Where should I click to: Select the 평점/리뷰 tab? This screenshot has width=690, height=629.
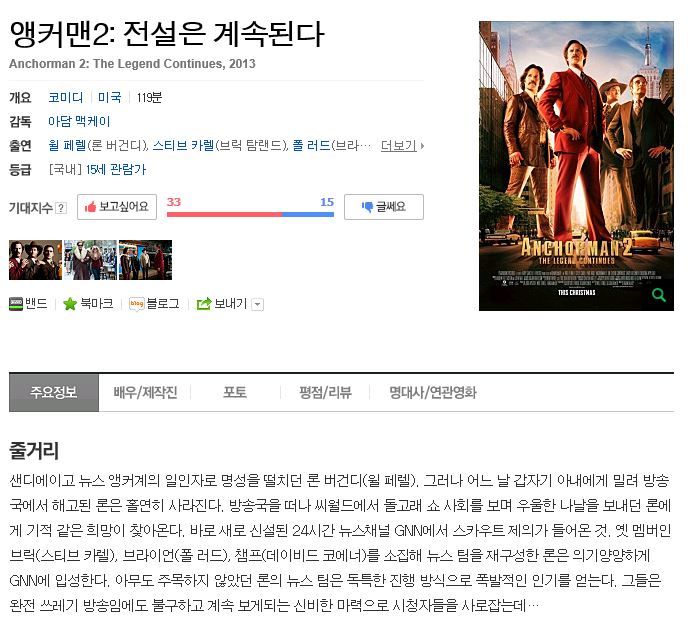pos(325,392)
